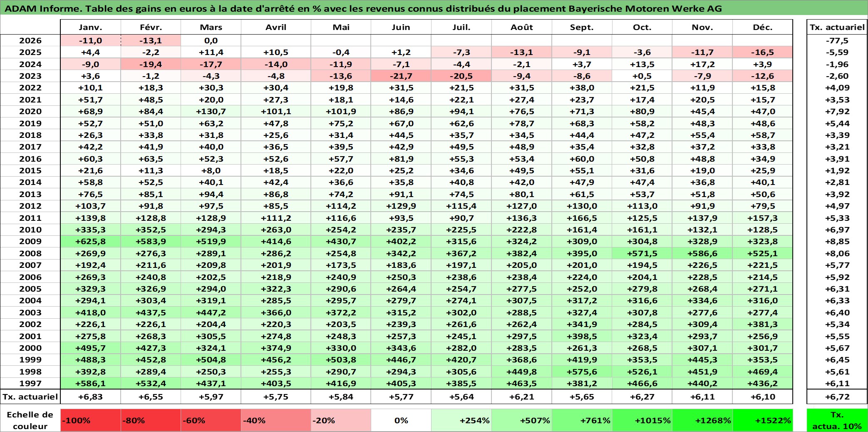The width and height of the screenshot is (868, 432).
Task: Select the 2024 Févr. value -19,4
Action: point(151,64)
